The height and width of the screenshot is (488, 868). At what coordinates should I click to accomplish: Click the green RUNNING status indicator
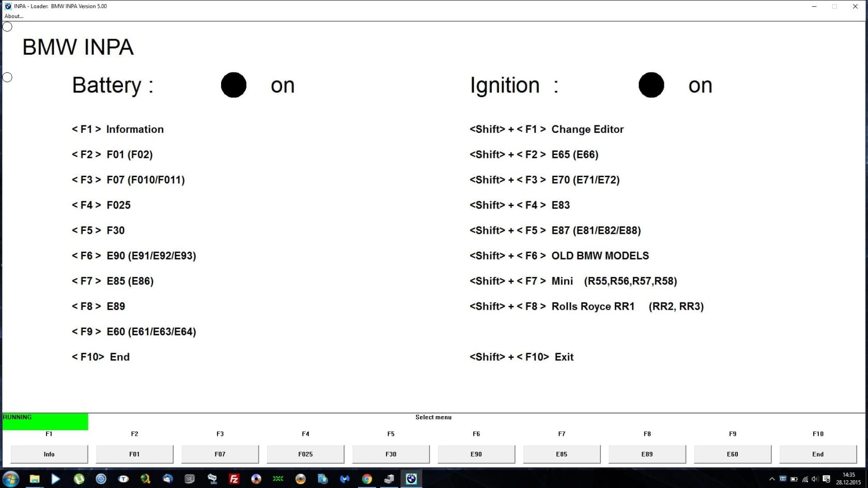coord(45,421)
